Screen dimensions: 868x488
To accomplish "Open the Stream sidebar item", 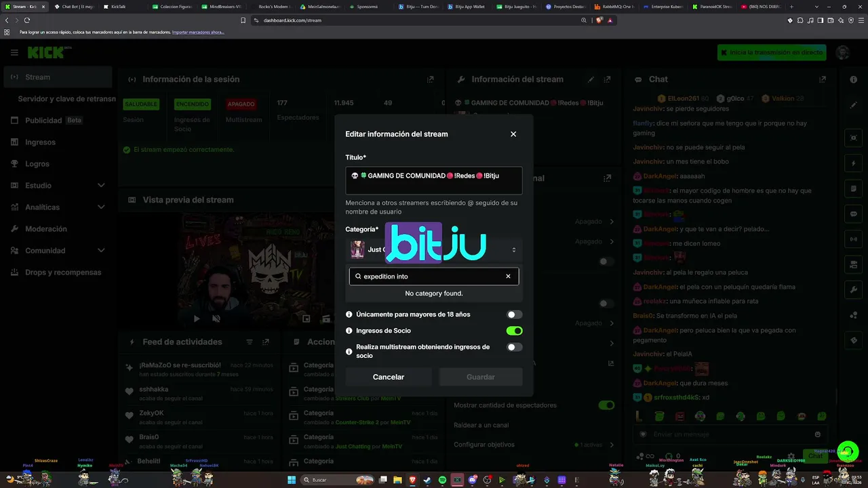I will pyautogui.click(x=58, y=77).
